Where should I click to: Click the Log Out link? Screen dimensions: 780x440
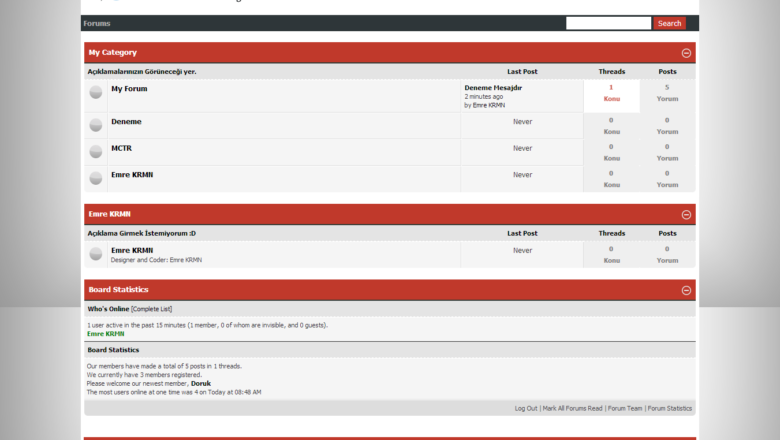pos(526,408)
